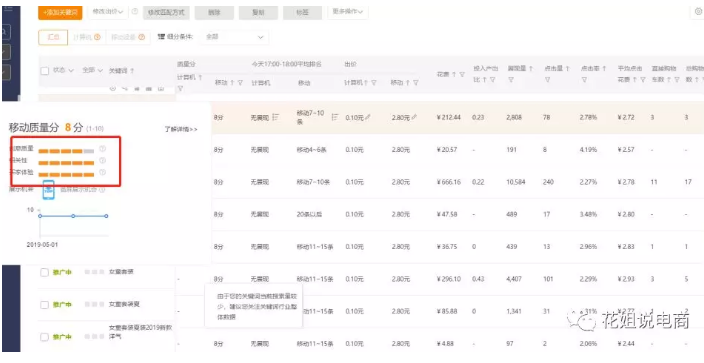This screenshot has height=363, width=704.
Task: Sort by 点击量 column arrow
Action: coord(568,69)
